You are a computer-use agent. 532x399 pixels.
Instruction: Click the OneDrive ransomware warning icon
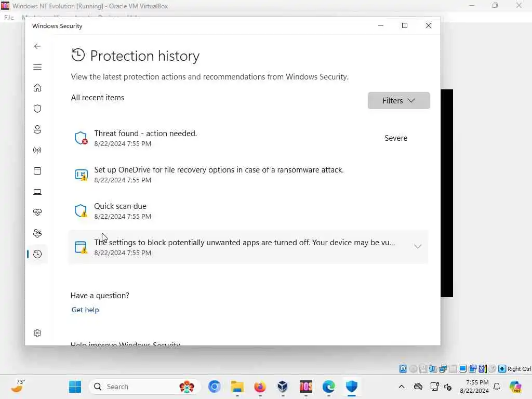point(81,175)
